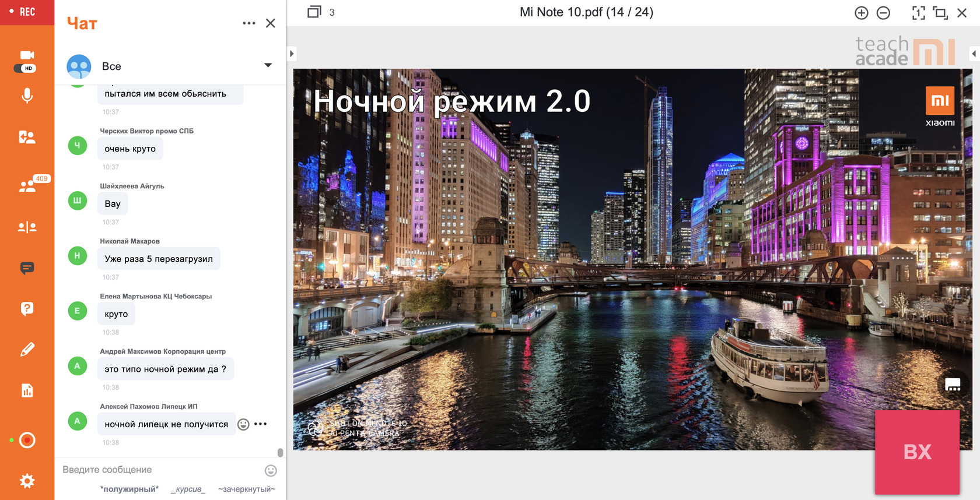Click the 'Чат' panel heading

[82, 23]
